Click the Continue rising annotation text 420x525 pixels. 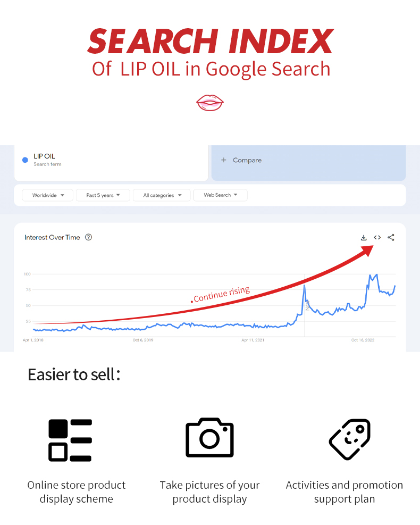pos(221,294)
